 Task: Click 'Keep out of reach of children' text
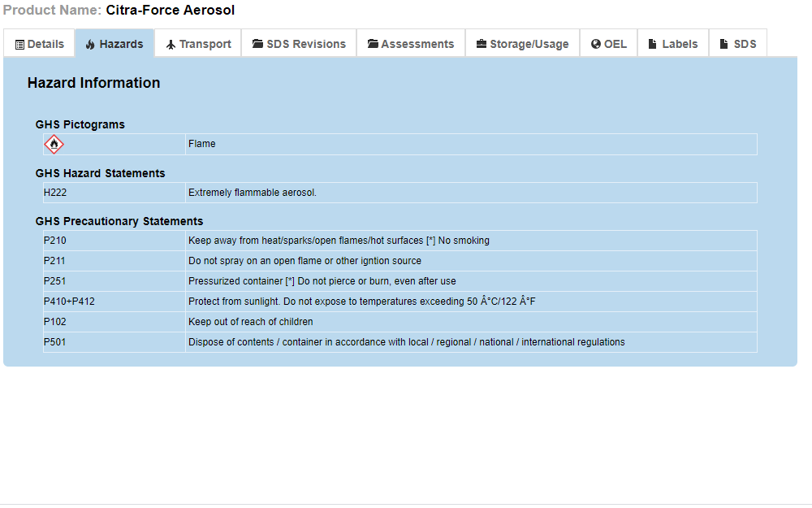pyautogui.click(x=251, y=322)
